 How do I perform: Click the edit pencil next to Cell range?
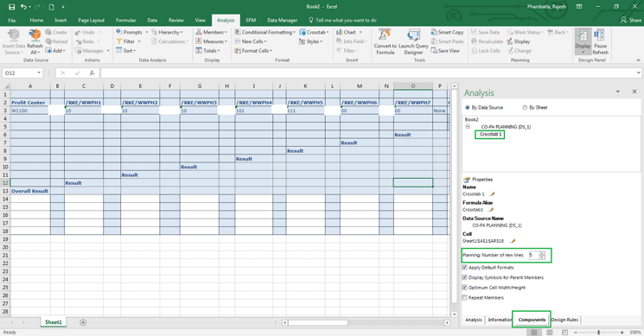513,241
